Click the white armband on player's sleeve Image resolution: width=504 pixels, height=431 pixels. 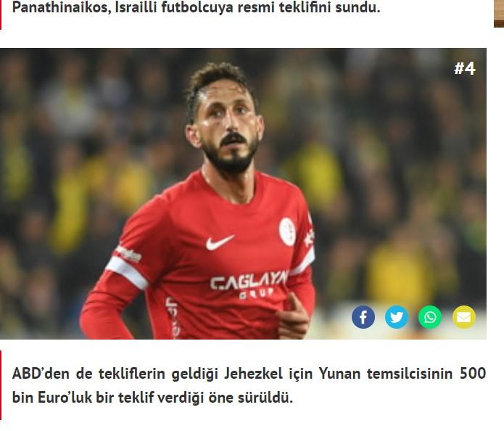point(128,272)
